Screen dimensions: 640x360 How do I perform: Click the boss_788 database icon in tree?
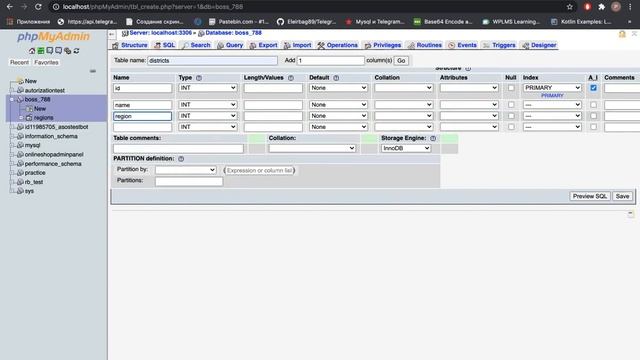pyautogui.click(x=20, y=99)
